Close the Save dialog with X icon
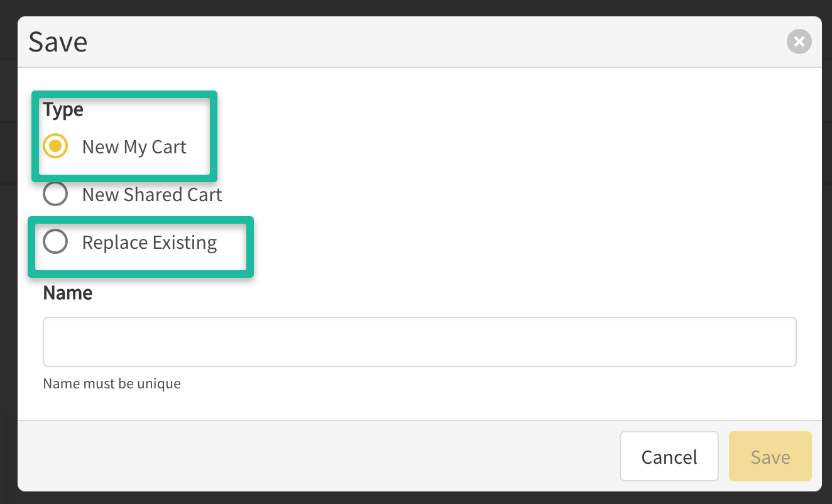Screen dimensions: 832x504 799,42
